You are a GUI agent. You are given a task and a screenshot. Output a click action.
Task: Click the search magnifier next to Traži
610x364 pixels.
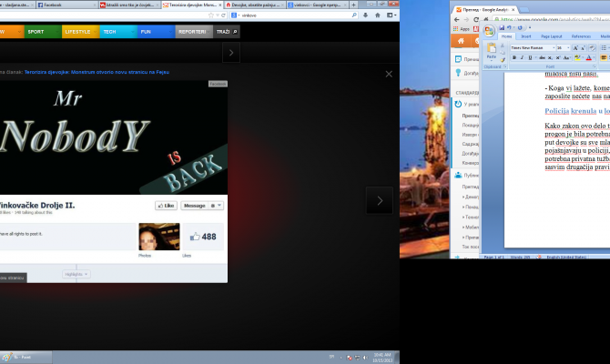235,32
